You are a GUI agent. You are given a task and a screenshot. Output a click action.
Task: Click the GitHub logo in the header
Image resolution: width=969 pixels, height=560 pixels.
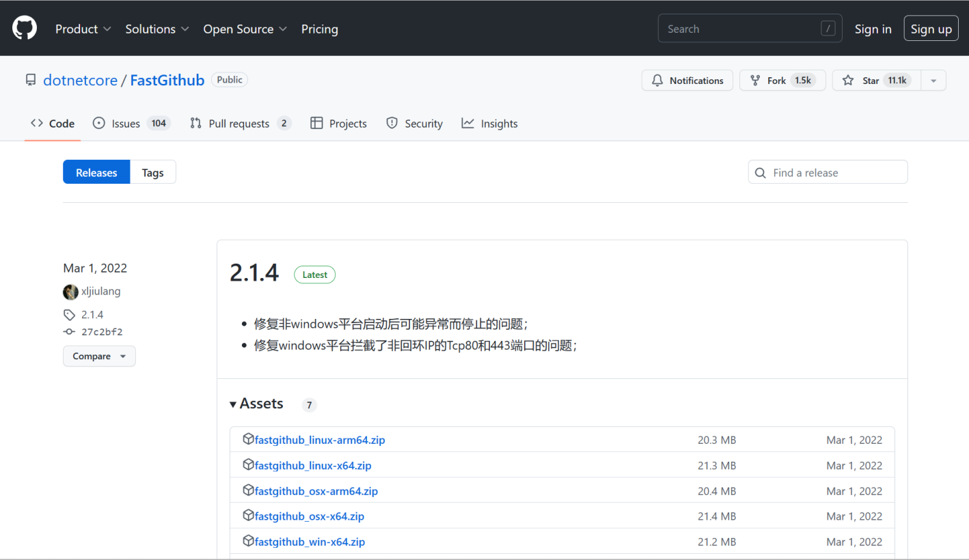(24, 27)
